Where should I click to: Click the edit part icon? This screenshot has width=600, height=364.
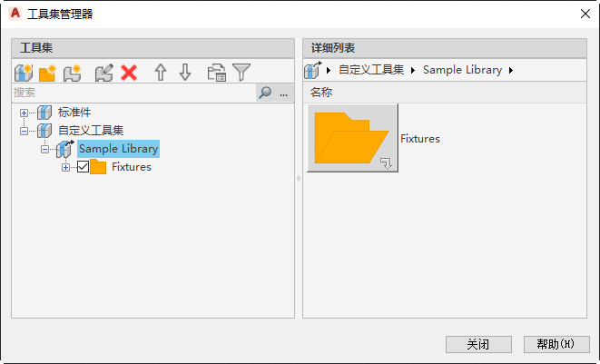coord(103,73)
